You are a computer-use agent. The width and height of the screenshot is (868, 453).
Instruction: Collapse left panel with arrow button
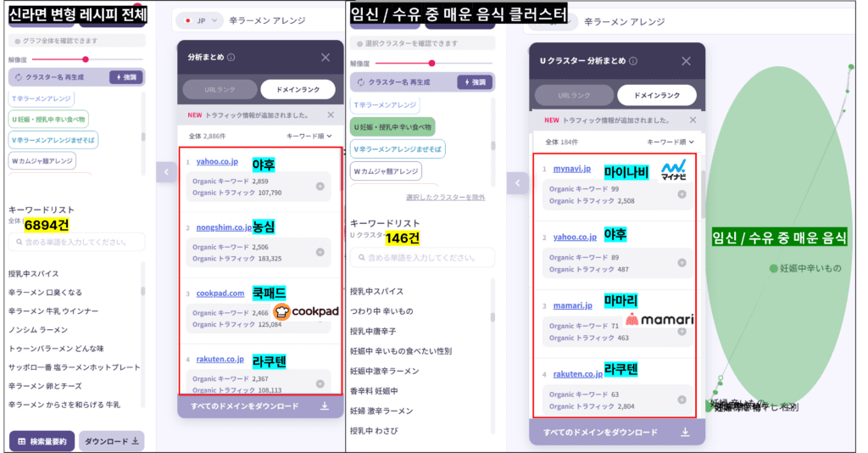coord(167,172)
